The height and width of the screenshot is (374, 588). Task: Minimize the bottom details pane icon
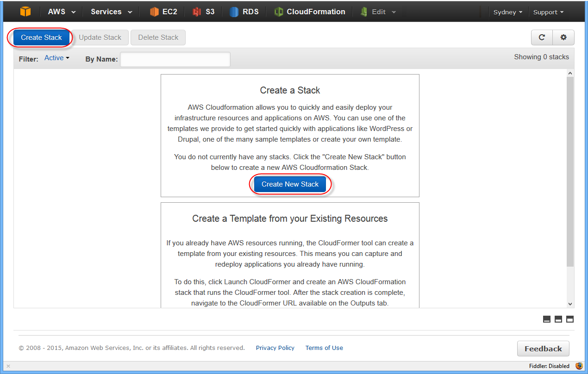(x=547, y=319)
